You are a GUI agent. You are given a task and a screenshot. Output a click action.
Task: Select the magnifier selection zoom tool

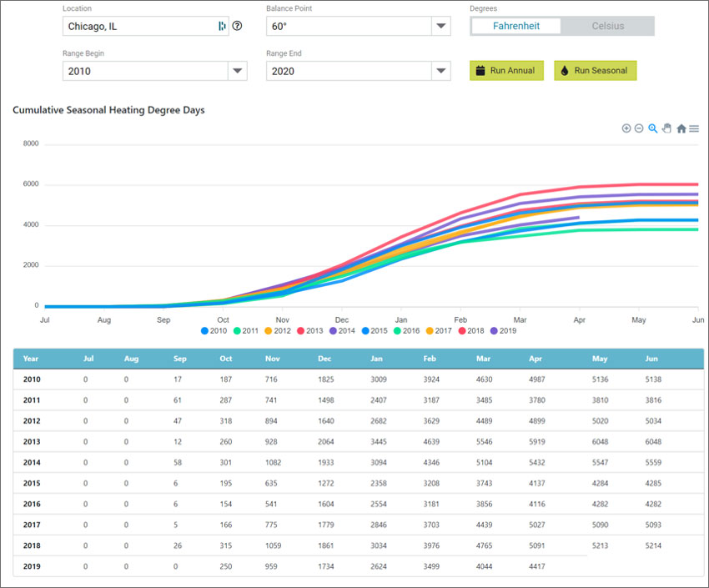[x=652, y=128]
